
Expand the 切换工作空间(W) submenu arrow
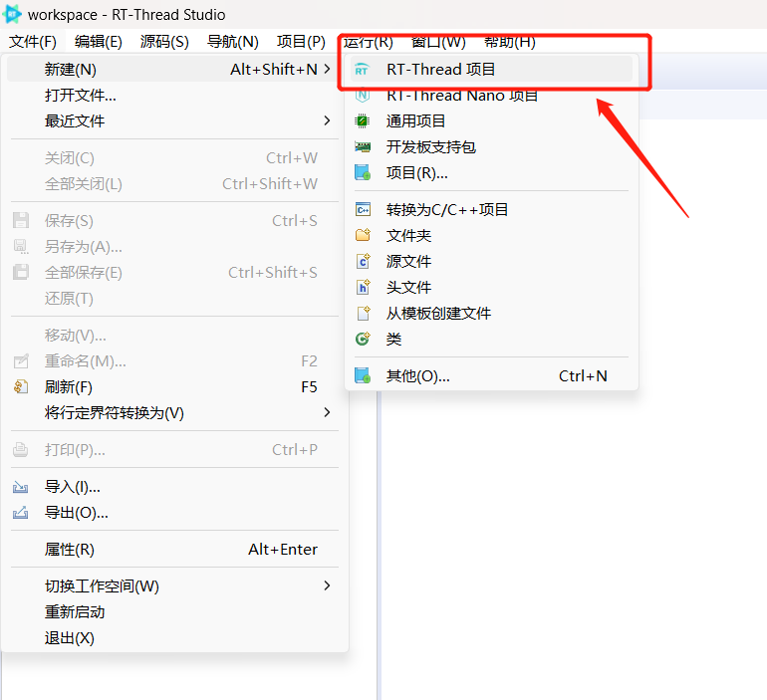pyautogui.click(x=328, y=585)
